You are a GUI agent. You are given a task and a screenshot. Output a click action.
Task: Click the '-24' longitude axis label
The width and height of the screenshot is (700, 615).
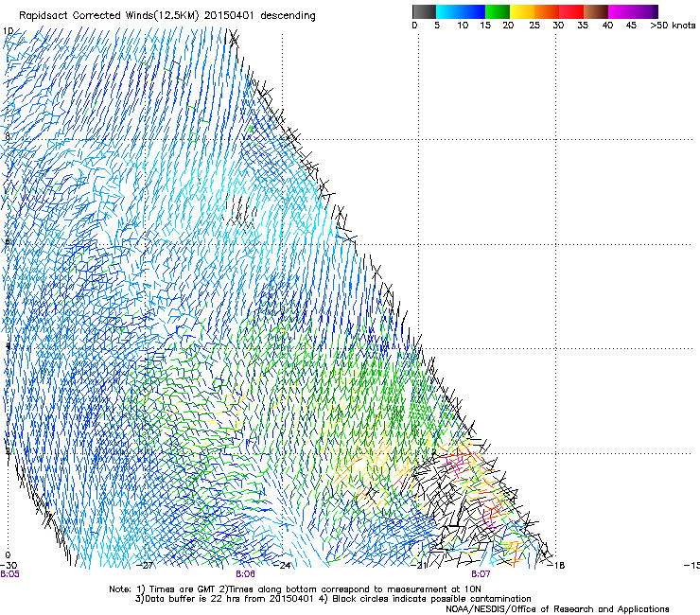(x=282, y=566)
